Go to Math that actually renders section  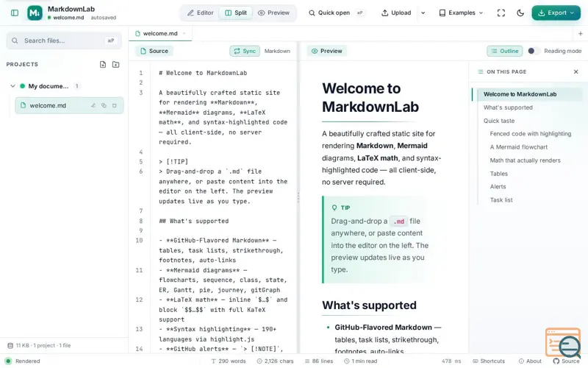525,160
